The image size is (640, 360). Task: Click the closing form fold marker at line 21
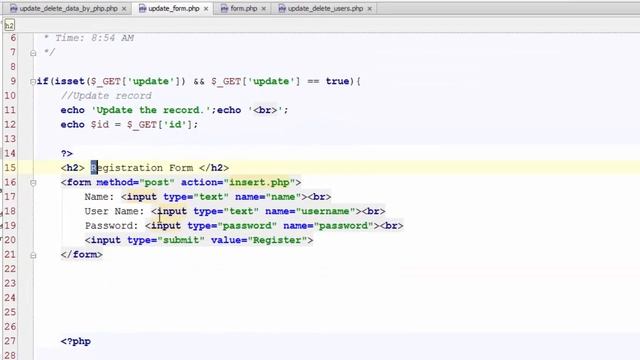33,255
